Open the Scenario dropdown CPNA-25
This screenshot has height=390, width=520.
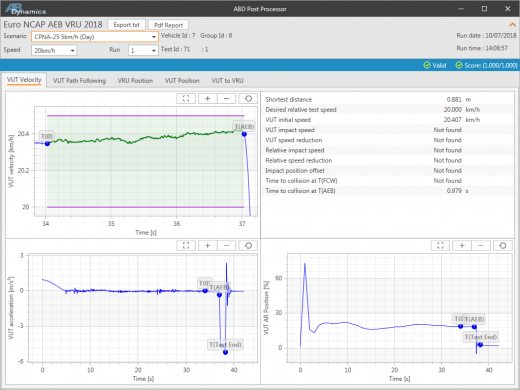click(95, 37)
